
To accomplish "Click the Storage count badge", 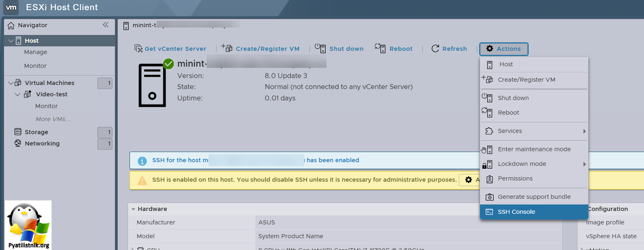I will tap(105, 132).
